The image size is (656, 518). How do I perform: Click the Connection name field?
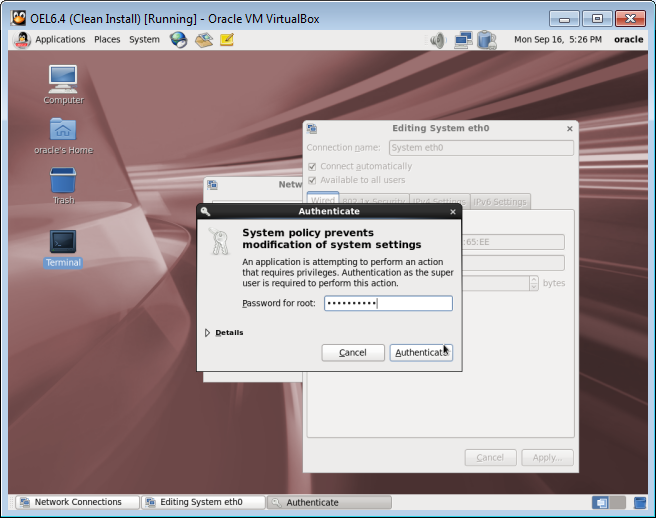(481, 148)
